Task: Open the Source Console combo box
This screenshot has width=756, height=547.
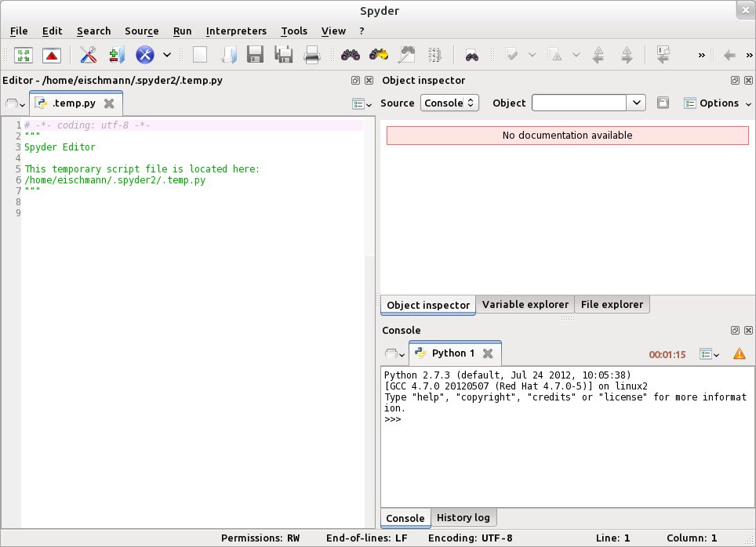Action: pyautogui.click(x=449, y=103)
